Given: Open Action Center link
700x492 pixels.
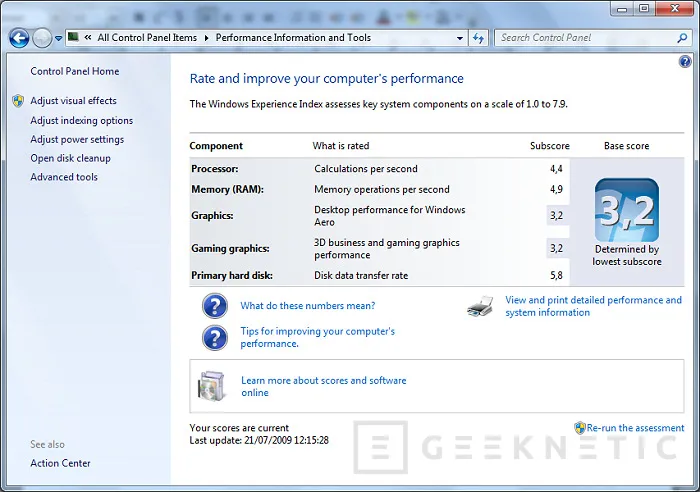Looking at the screenshot, I should (x=60, y=463).
